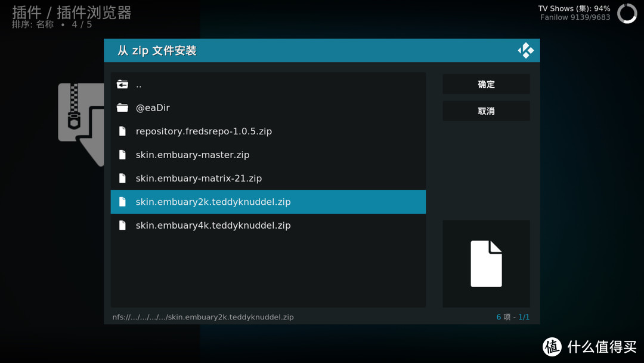The image size is (644, 363).
Task: Select repository.fredsrepo-1.0.5.zip
Action: 268,131
